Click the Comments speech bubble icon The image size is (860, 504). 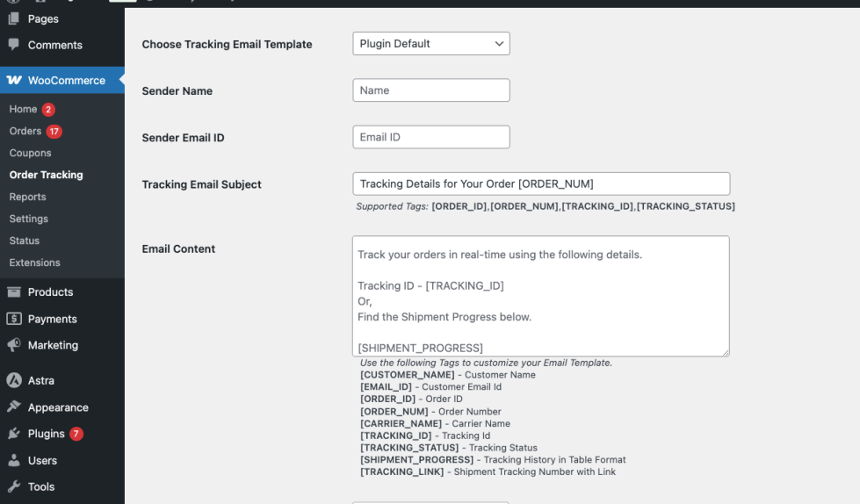point(14,45)
